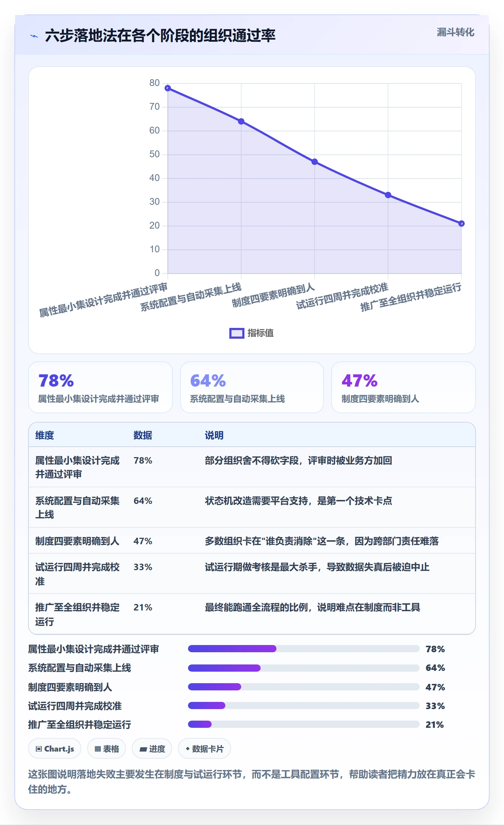
Task: Click the 漏斗转化 label in header
Action: coord(455,32)
